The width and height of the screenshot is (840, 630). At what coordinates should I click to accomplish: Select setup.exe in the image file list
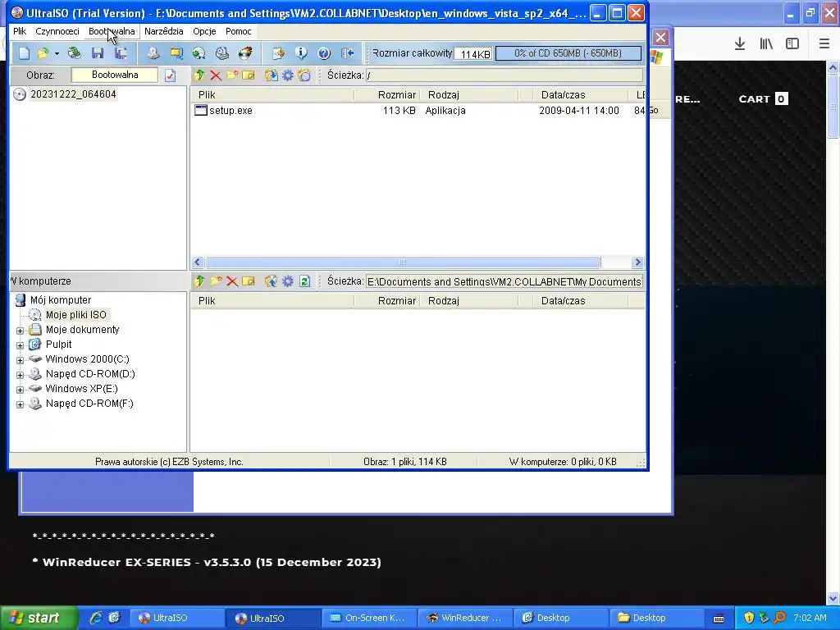point(231,111)
